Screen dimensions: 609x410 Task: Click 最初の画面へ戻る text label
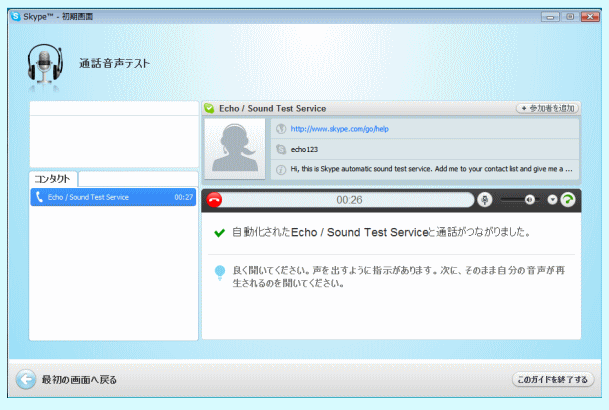pyautogui.click(x=79, y=380)
